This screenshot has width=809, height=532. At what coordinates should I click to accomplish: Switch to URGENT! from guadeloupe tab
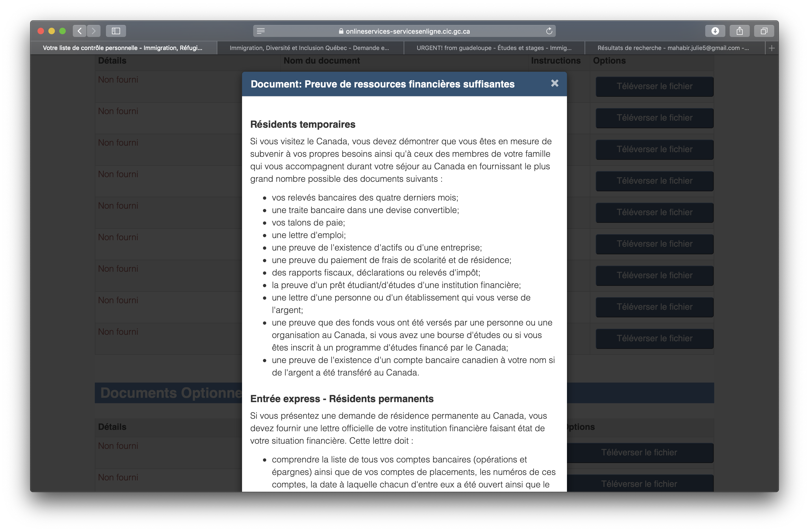point(494,48)
